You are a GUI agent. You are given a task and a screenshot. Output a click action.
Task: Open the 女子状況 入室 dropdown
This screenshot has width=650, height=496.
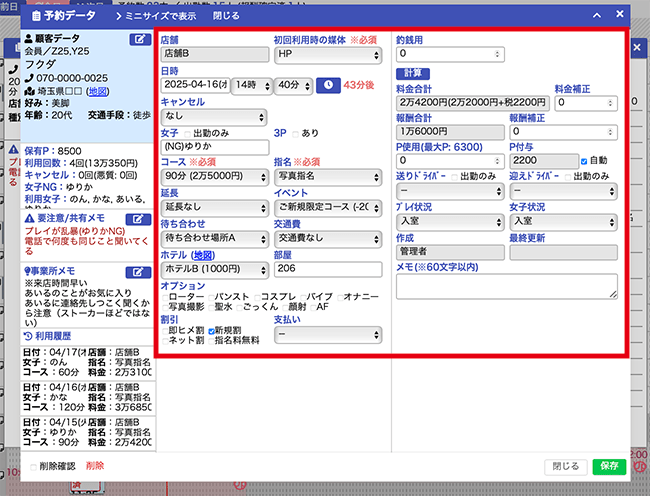[x=563, y=222]
